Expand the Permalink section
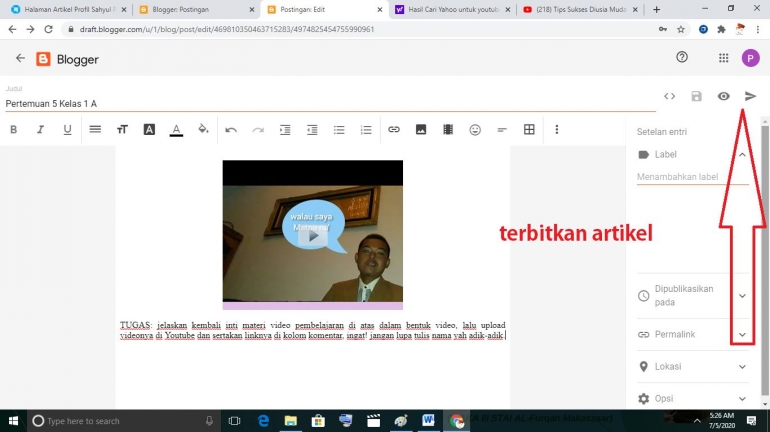Screen dimensions: 770x432 coord(742,335)
